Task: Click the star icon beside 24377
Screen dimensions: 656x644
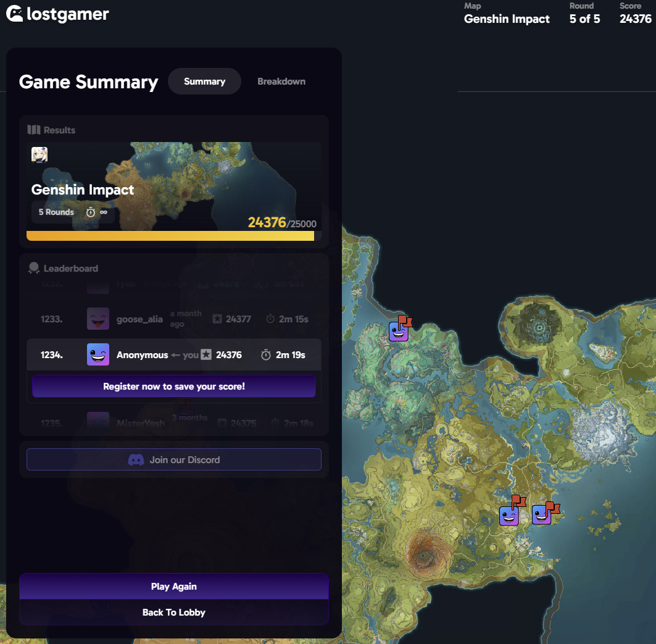Action: (x=217, y=319)
